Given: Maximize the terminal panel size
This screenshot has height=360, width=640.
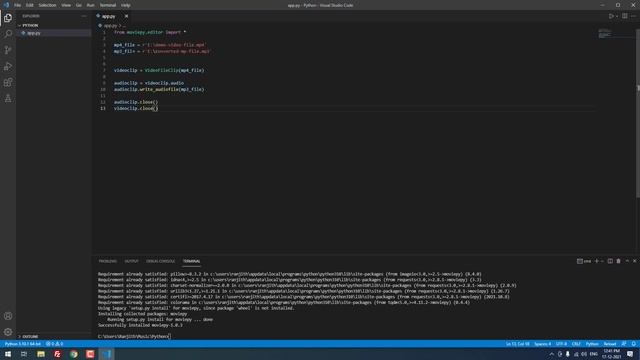Looking at the screenshot, I should click(627, 261).
